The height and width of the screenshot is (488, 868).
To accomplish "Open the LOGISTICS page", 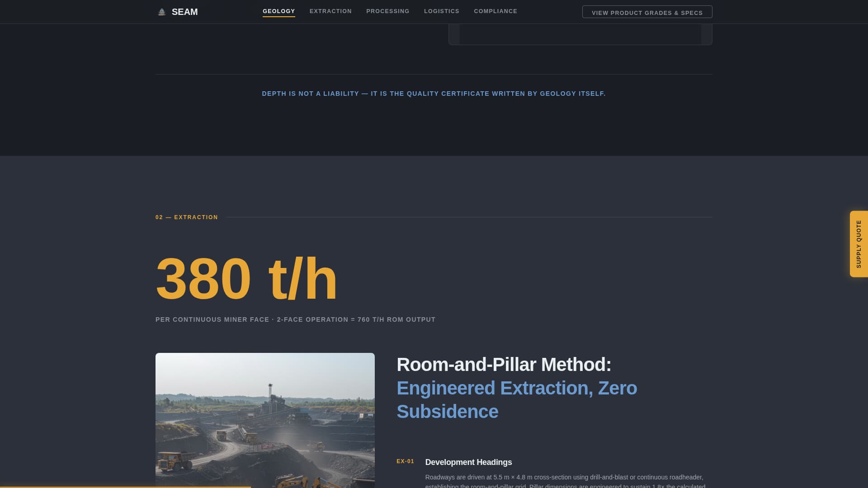I will [441, 11].
